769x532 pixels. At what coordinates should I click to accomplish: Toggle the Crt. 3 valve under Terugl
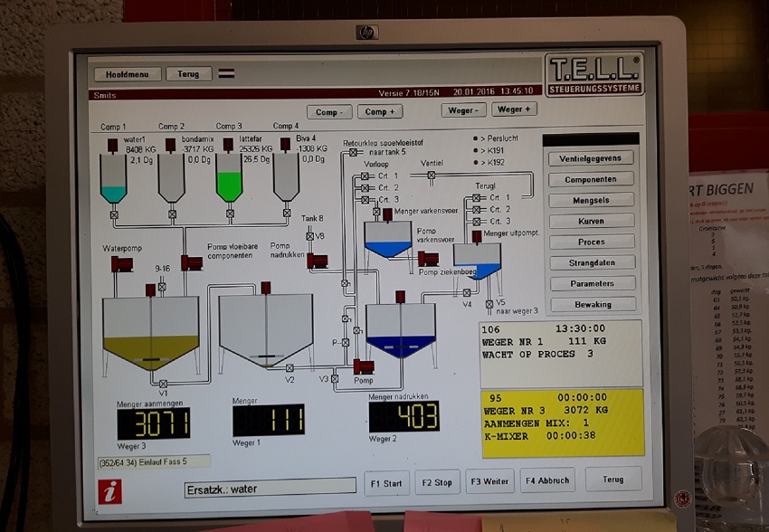477,220
